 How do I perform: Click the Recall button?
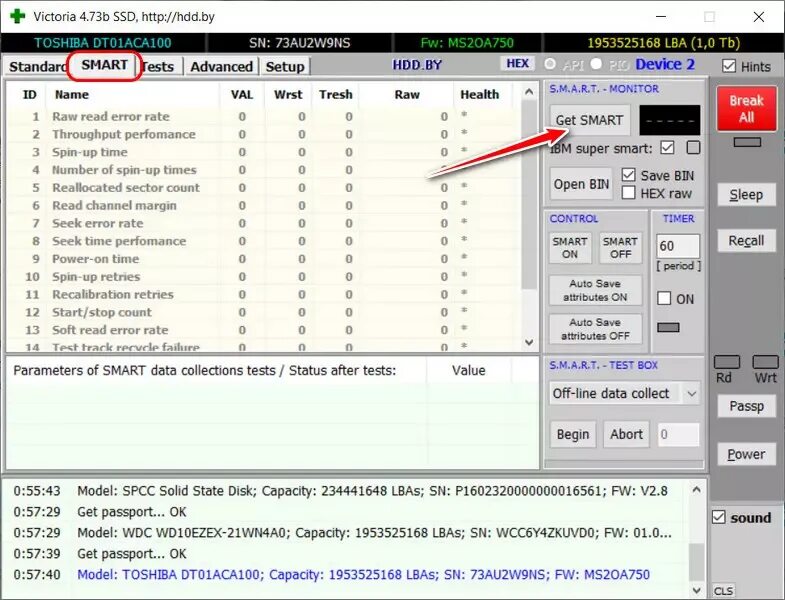click(746, 241)
